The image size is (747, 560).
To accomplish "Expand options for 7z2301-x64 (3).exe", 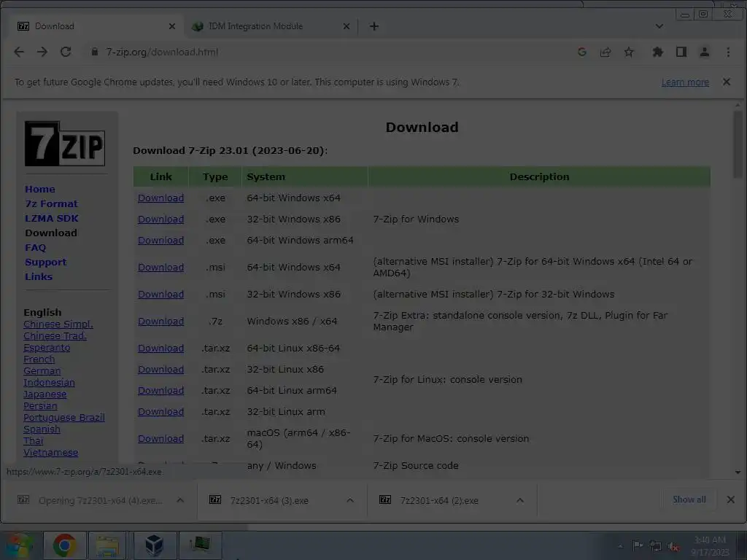I will point(350,500).
